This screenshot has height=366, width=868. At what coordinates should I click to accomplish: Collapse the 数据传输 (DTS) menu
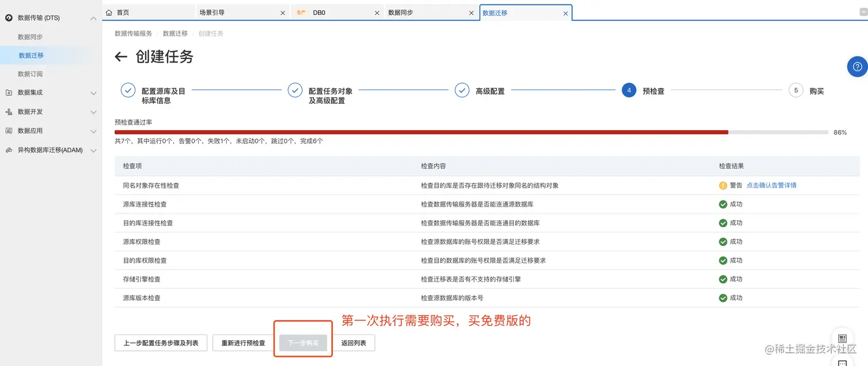pyautogui.click(x=94, y=18)
